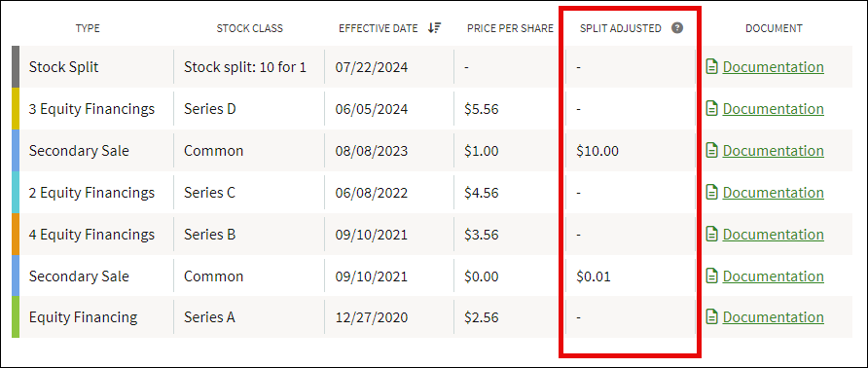The image size is (868, 368).
Task: Open Documentation link for the 10 for 1 Stock Split
Action: 773,67
